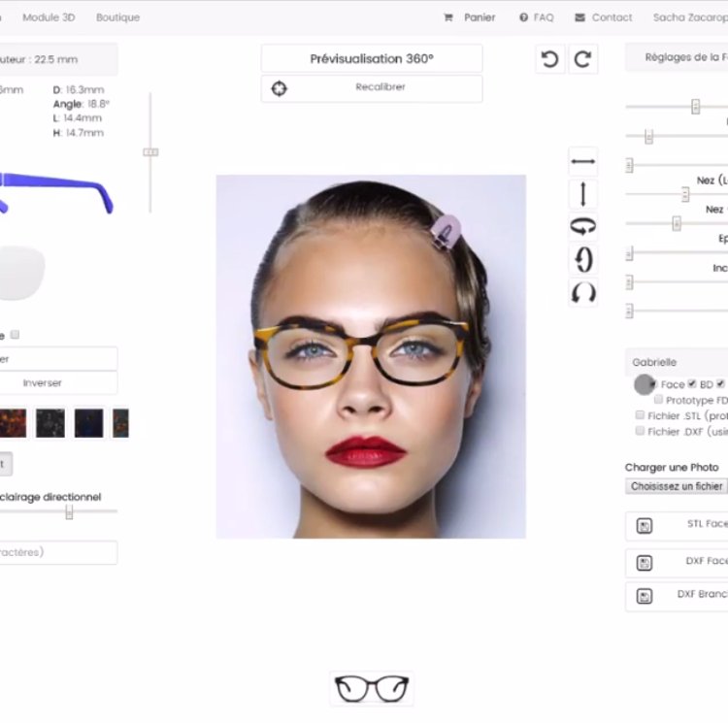Click the Recalibrer crosshair icon
This screenshot has width=728, height=723.
279,88
